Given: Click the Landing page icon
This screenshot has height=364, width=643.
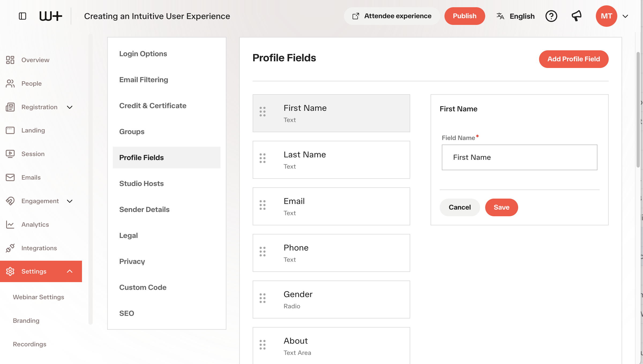Looking at the screenshot, I should pos(10,130).
